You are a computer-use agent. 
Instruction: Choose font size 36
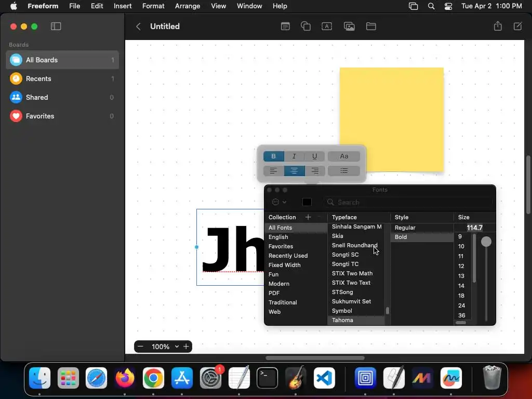point(462,315)
